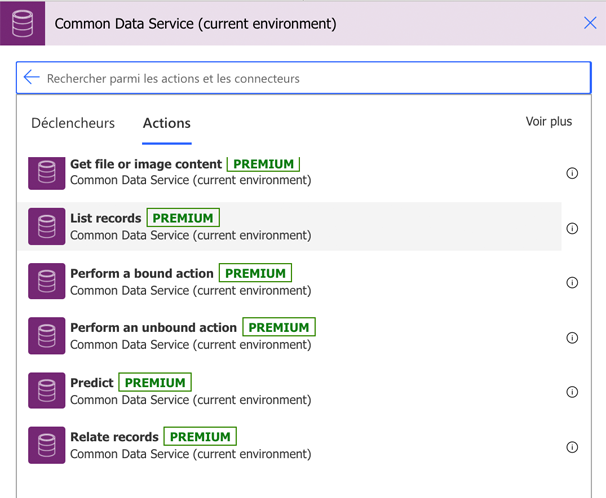The image size is (606, 498).
Task: Pick Perform an unbound action
Action: [289, 336]
